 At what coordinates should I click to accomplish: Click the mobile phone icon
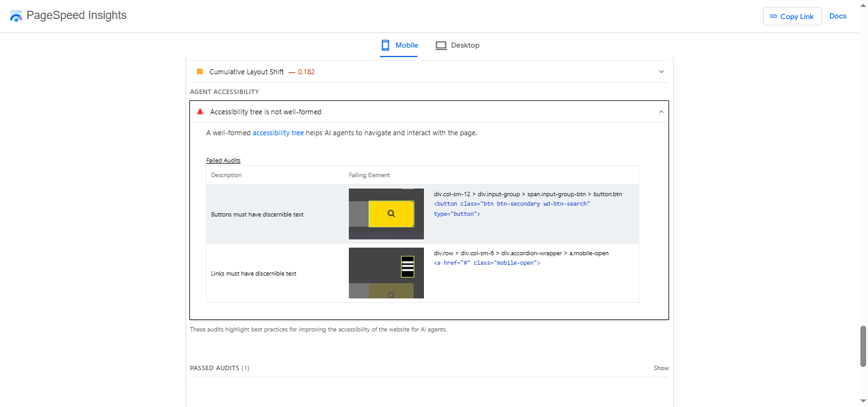coord(385,45)
